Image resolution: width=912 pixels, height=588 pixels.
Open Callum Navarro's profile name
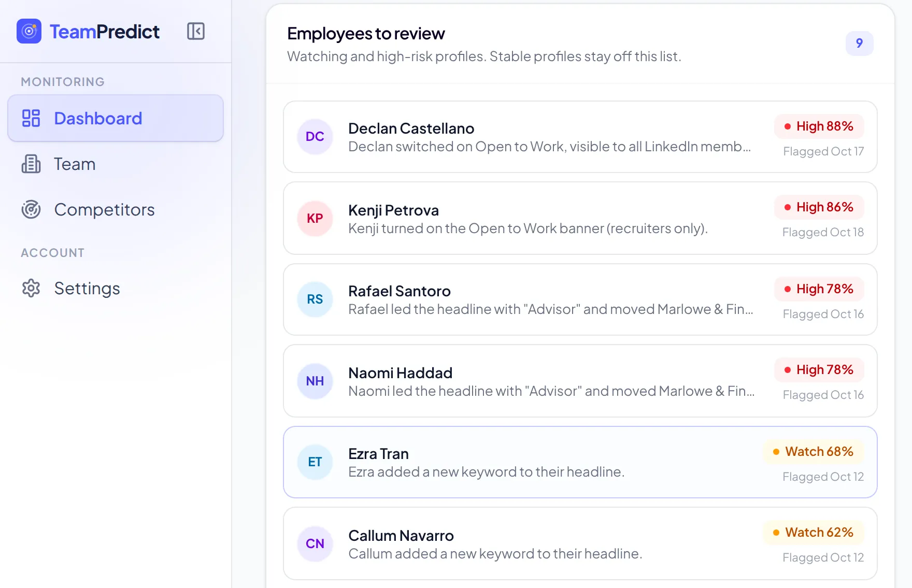[x=401, y=535]
